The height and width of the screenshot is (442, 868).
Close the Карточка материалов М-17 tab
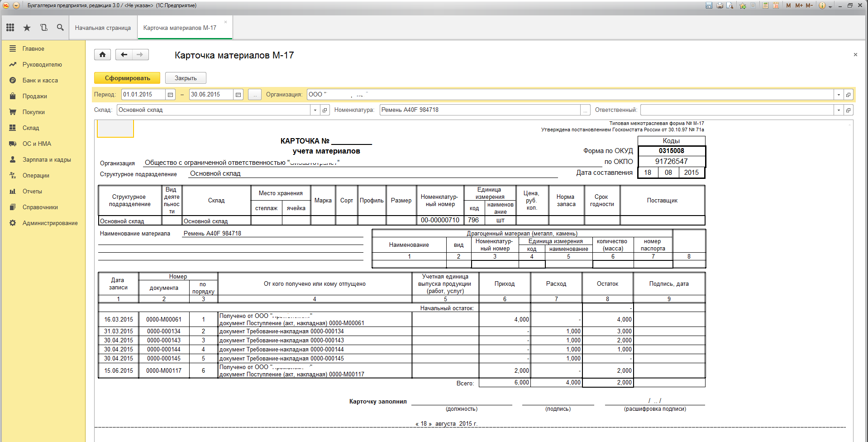point(226,22)
